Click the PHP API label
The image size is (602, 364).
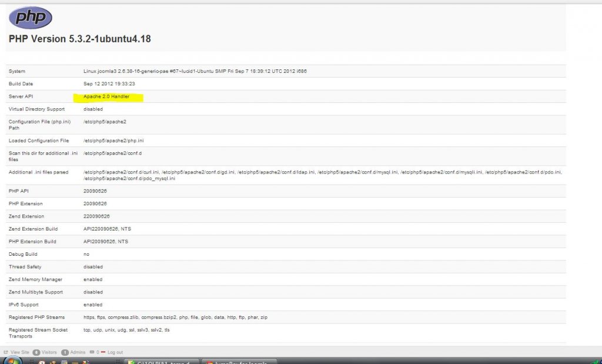point(18,191)
